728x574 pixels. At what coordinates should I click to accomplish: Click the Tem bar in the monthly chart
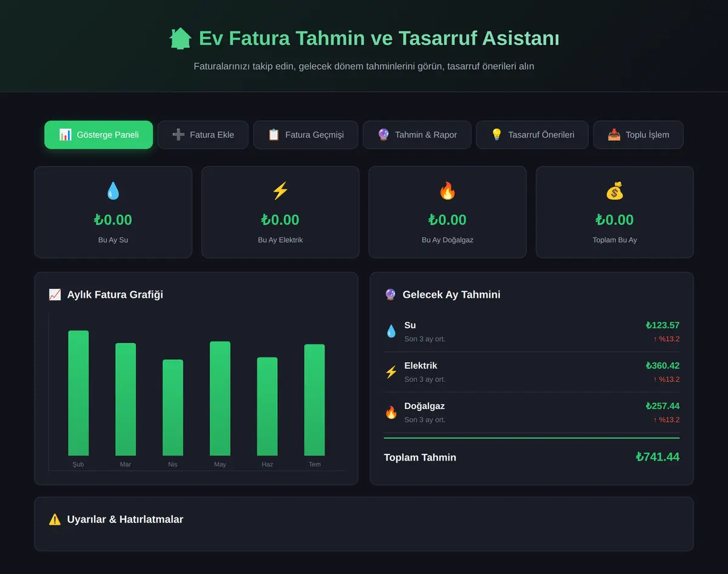[x=314, y=400]
